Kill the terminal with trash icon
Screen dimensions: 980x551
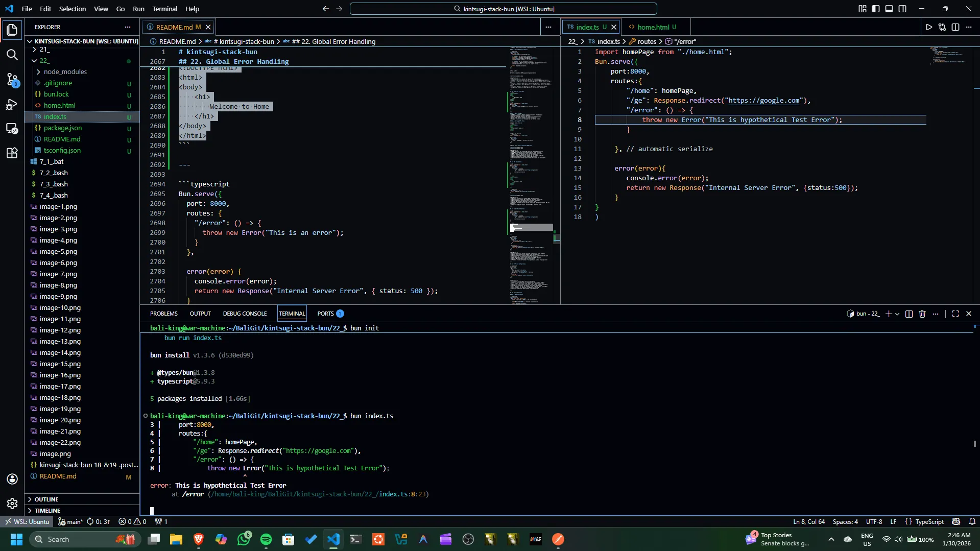[x=922, y=314]
